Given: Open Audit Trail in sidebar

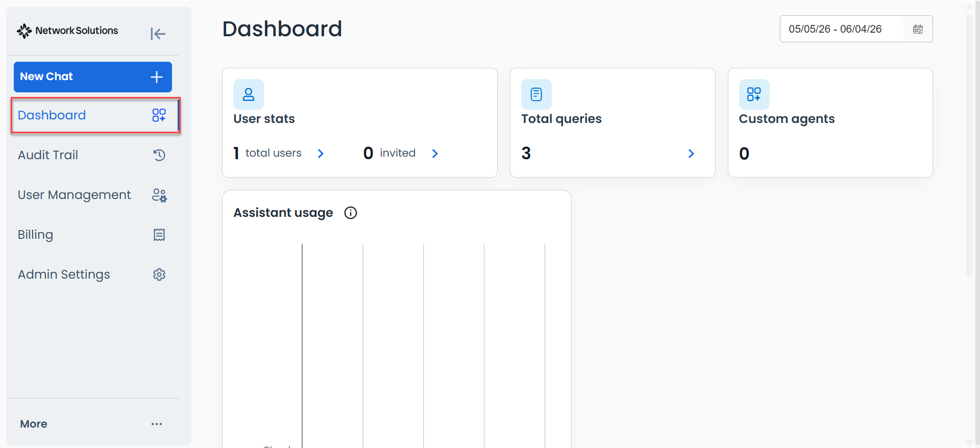Looking at the screenshot, I should pyautogui.click(x=93, y=155).
